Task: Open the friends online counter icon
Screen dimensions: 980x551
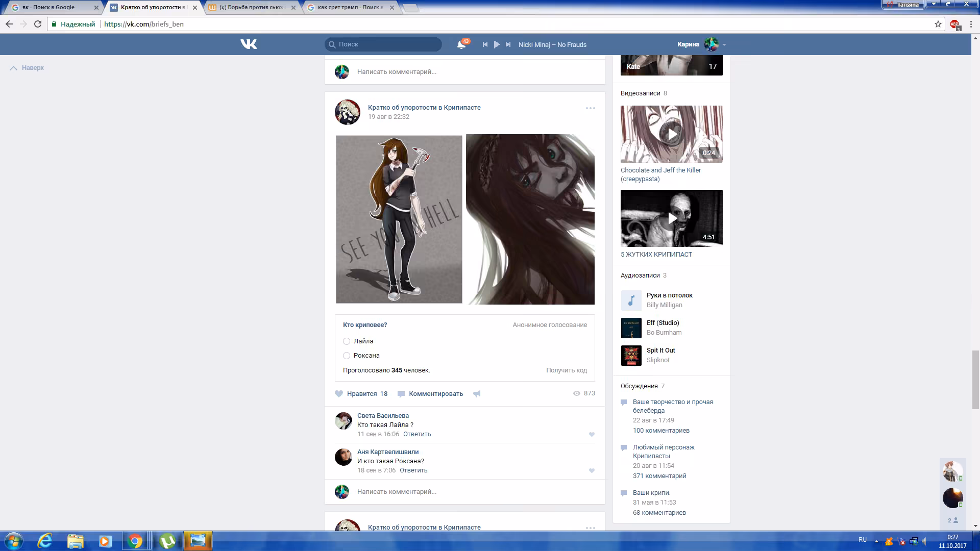Action: click(953, 520)
